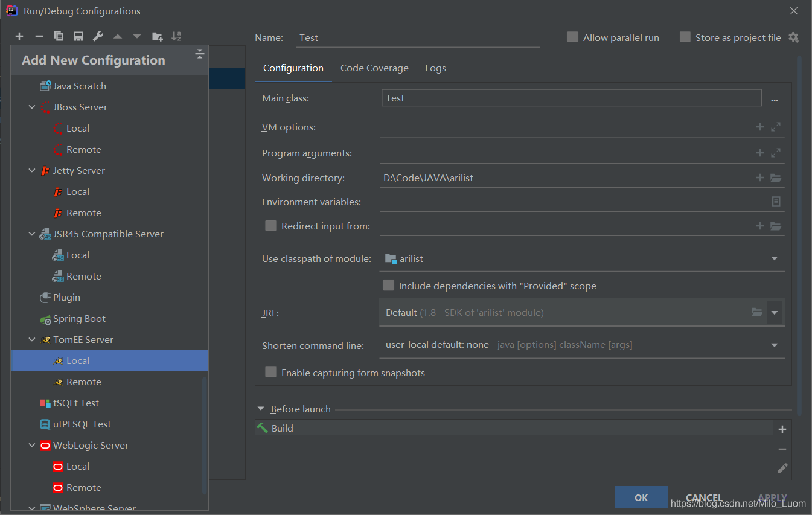Open Shorten command line dropdown
The width and height of the screenshot is (812, 515).
pos(774,345)
